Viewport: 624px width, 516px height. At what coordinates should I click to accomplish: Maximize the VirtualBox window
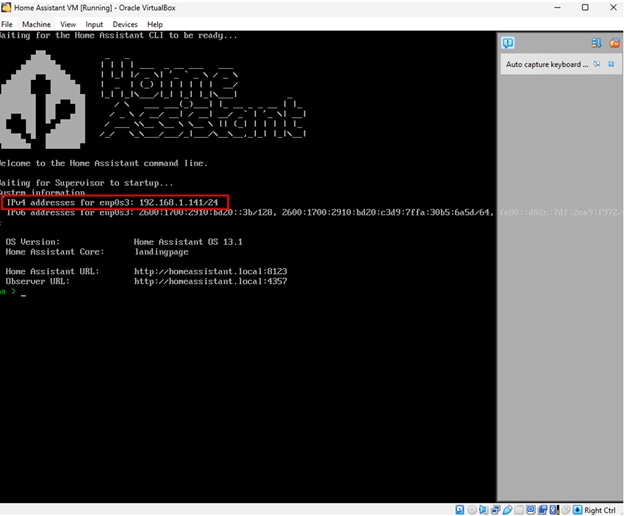pyautogui.click(x=585, y=8)
